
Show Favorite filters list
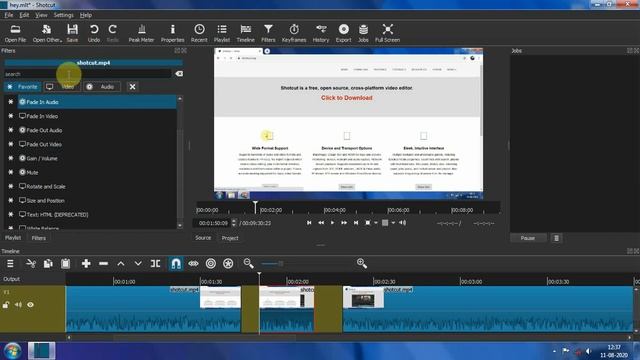click(x=23, y=87)
